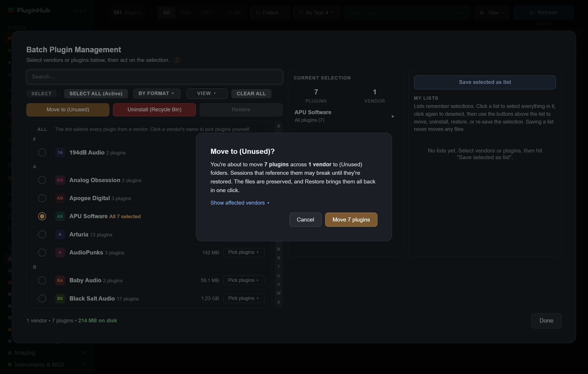Click the AD avatar of Apogee Digital

tap(60, 198)
